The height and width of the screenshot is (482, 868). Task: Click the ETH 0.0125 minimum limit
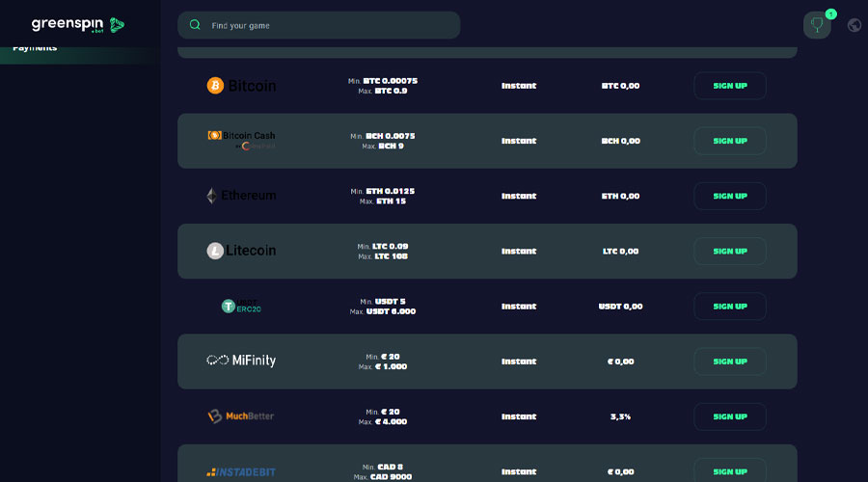pyautogui.click(x=391, y=192)
